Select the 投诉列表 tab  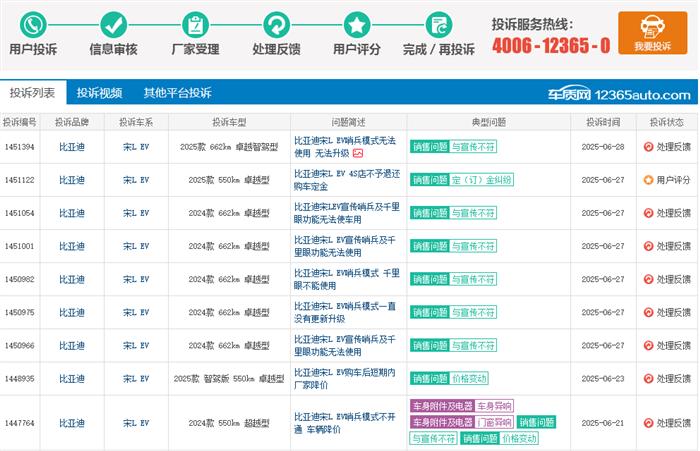(x=33, y=92)
